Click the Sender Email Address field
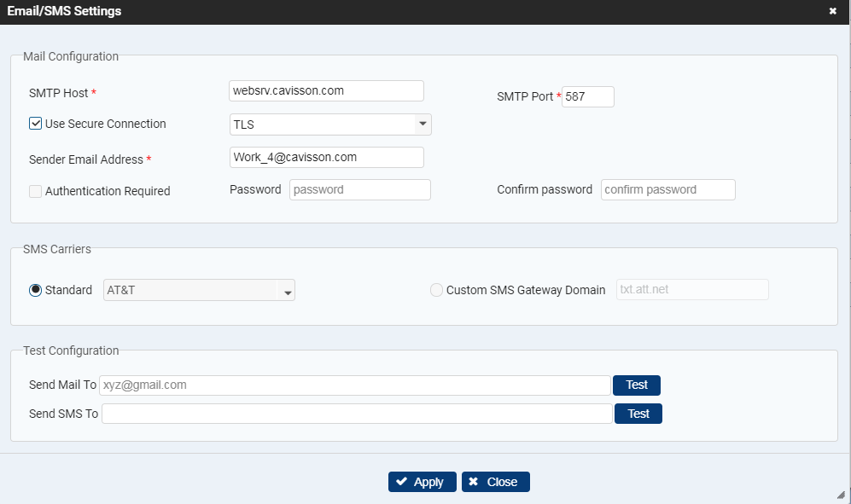851x504 pixels. 326,157
